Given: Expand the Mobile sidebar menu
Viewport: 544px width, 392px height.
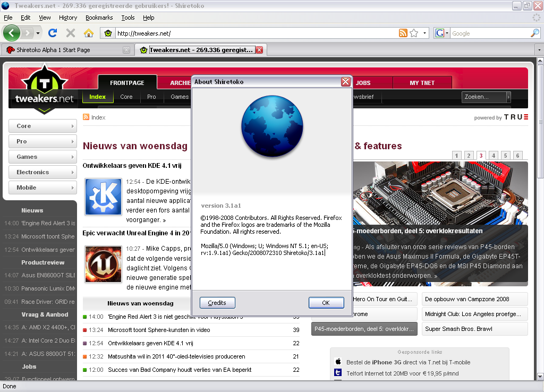Looking at the screenshot, I should 42,188.
